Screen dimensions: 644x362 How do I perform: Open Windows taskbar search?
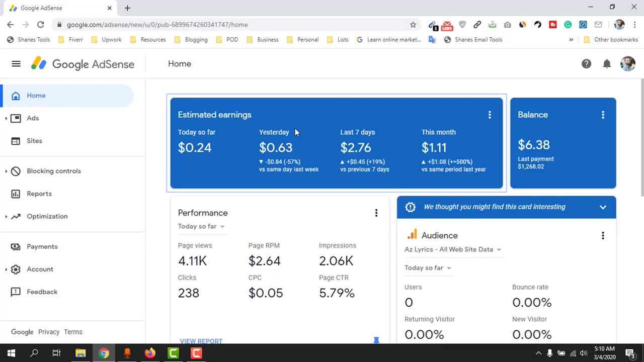tap(34, 353)
